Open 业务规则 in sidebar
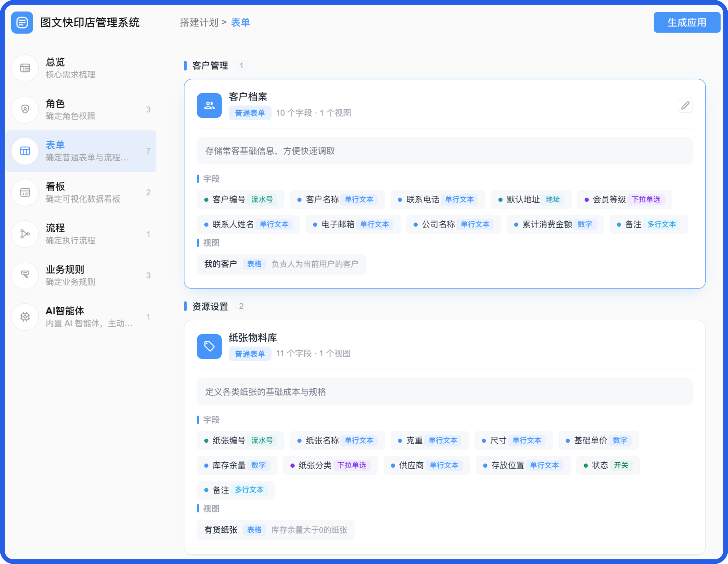Viewport: 728px width, 564px height. [81, 275]
